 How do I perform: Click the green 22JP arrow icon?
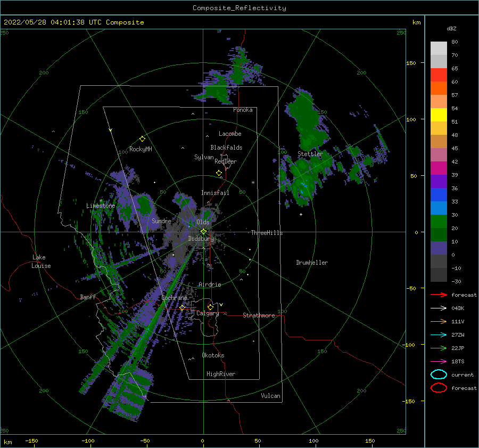click(x=439, y=348)
